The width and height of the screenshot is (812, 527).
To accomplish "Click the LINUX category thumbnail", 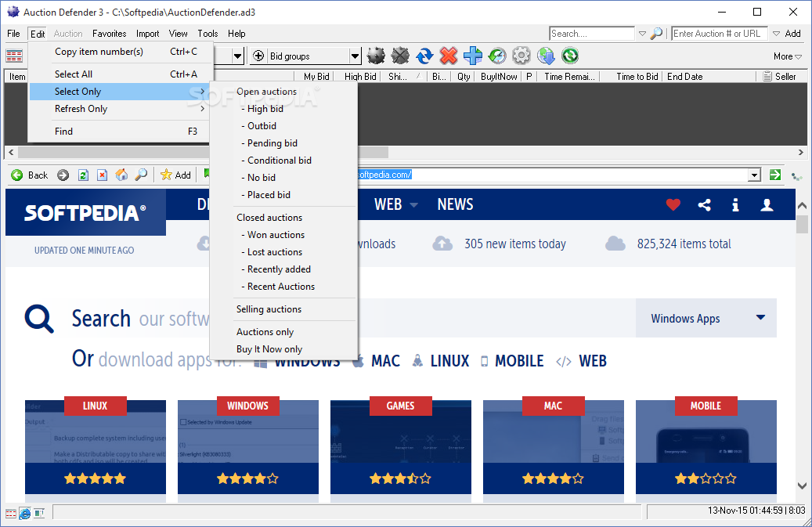I will tap(96, 447).
